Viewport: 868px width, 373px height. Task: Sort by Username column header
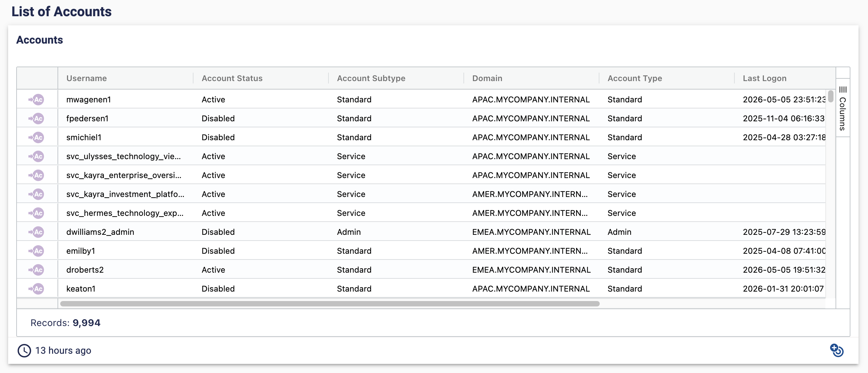click(x=87, y=78)
